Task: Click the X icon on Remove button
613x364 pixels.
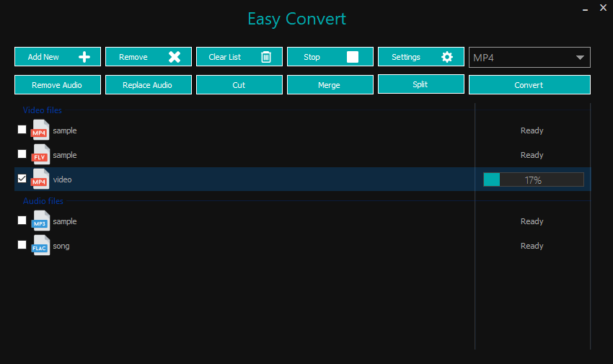Action: point(175,57)
